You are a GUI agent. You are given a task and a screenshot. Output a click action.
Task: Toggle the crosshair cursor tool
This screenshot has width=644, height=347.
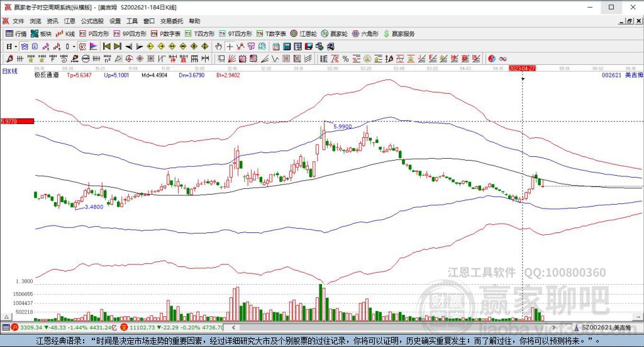click(x=230, y=47)
